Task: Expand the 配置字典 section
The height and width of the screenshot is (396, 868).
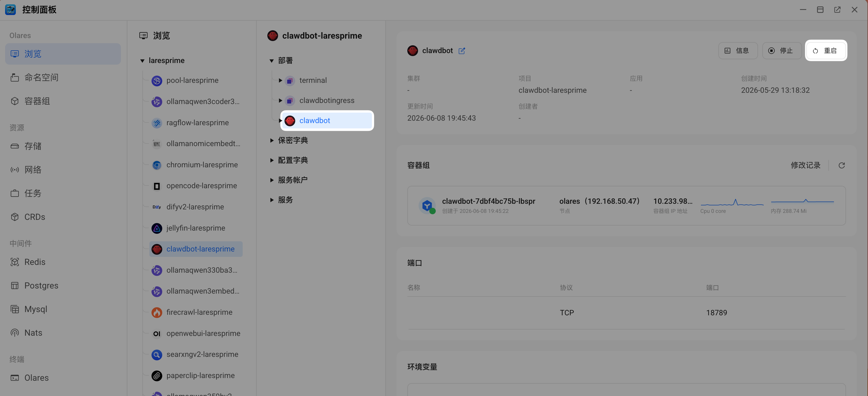Action: pos(272,160)
